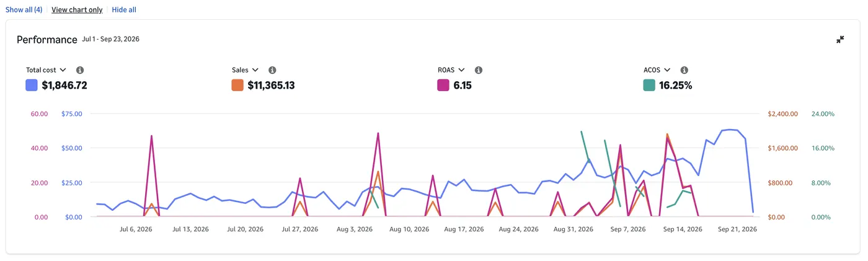Click the ACOS info icon
Image resolution: width=868 pixels, height=261 pixels.
[x=684, y=71]
